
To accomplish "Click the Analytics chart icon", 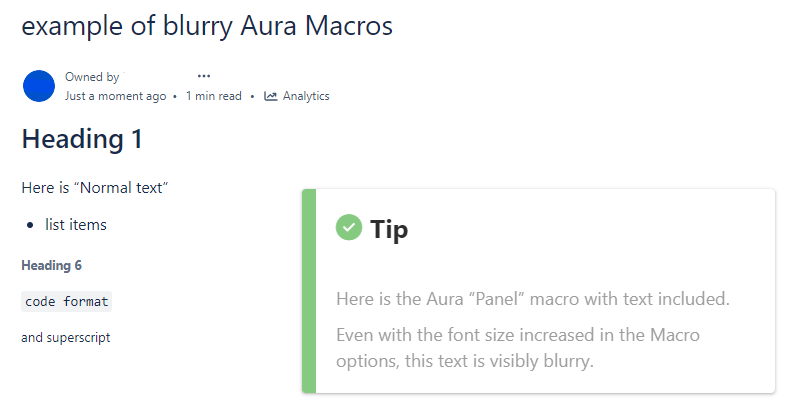I will pos(271,96).
